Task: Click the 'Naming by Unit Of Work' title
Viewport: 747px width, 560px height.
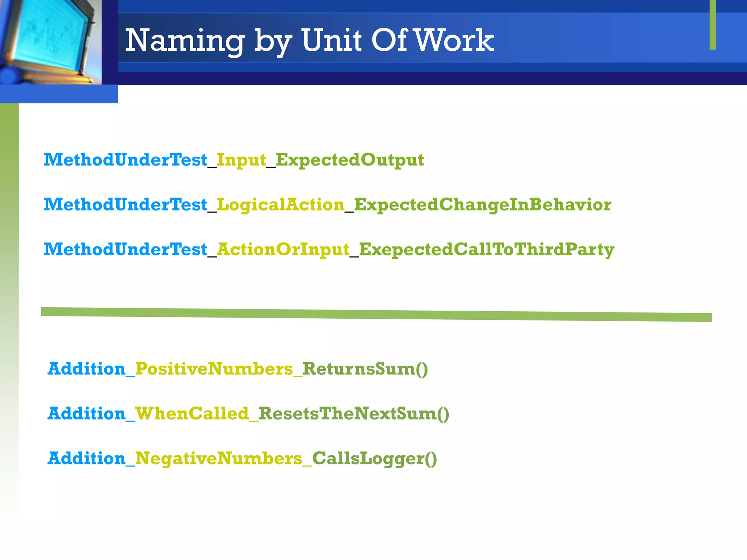Action: [x=309, y=40]
